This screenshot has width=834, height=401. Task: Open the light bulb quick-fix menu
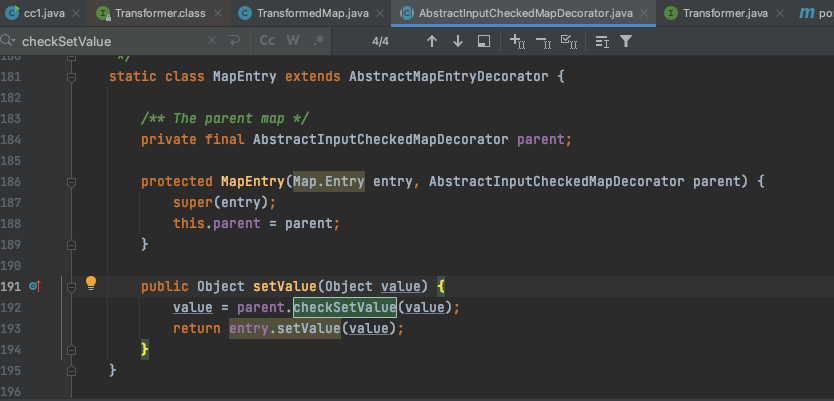[x=91, y=283]
